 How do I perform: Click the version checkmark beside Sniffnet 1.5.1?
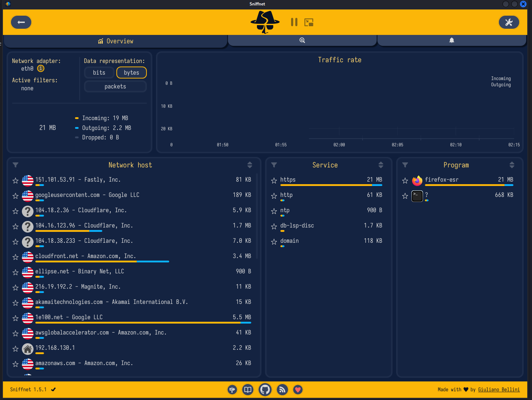click(x=54, y=389)
